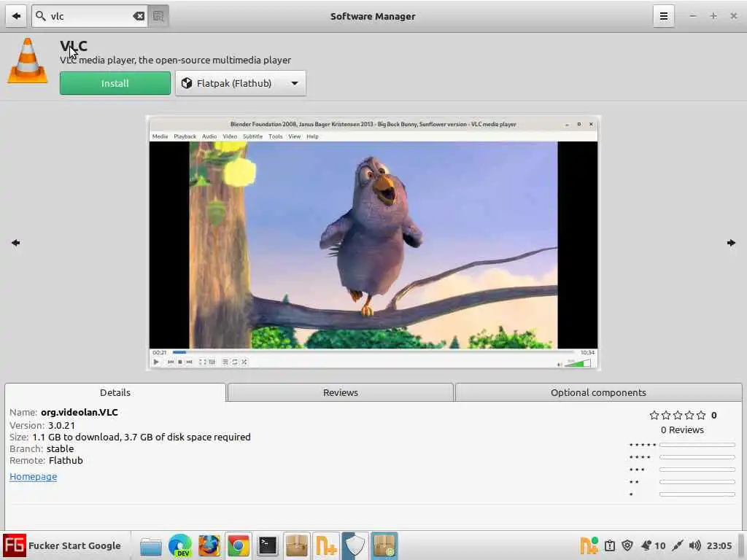The height and width of the screenshot is (560, 747).
Task: Install VLC with the green Install button
Action: point(115,83)
